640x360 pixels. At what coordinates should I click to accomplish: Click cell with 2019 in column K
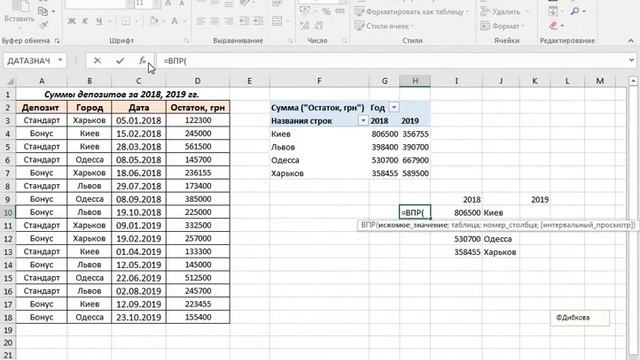point(535,200)
